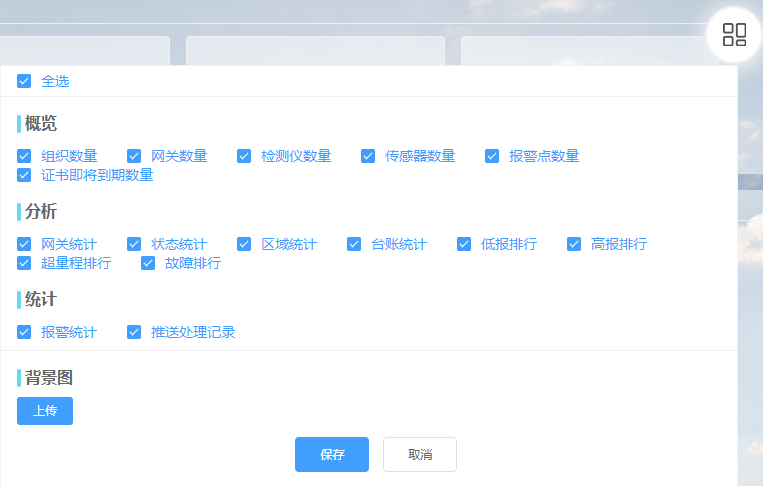Click the dashboard grid layout icon
Viewport: 763px width, 486px height.
click(734, 35)
